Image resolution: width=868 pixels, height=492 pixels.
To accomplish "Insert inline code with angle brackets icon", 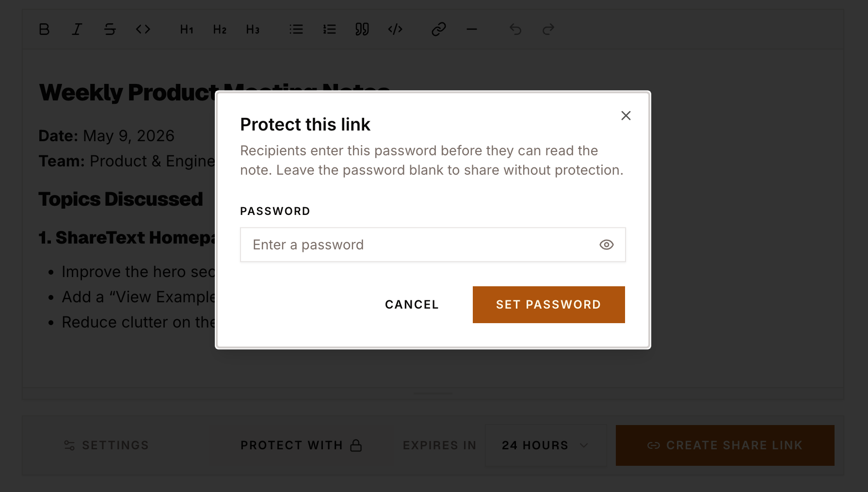I will tap(143, 30).
